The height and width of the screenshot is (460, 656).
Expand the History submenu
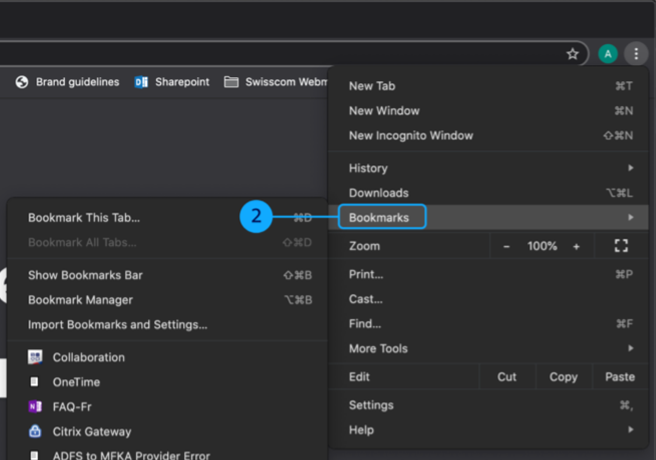pos(490,168)
